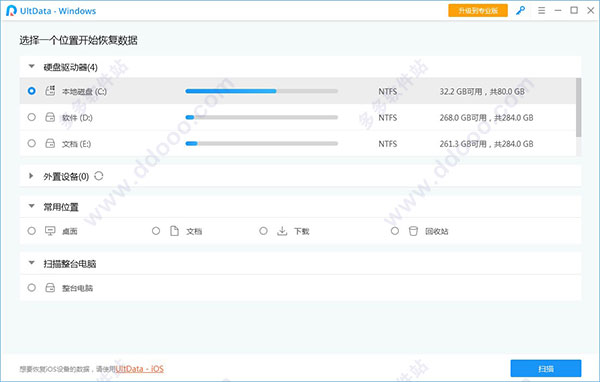Click the local disk C drive icon

[50, 91]
